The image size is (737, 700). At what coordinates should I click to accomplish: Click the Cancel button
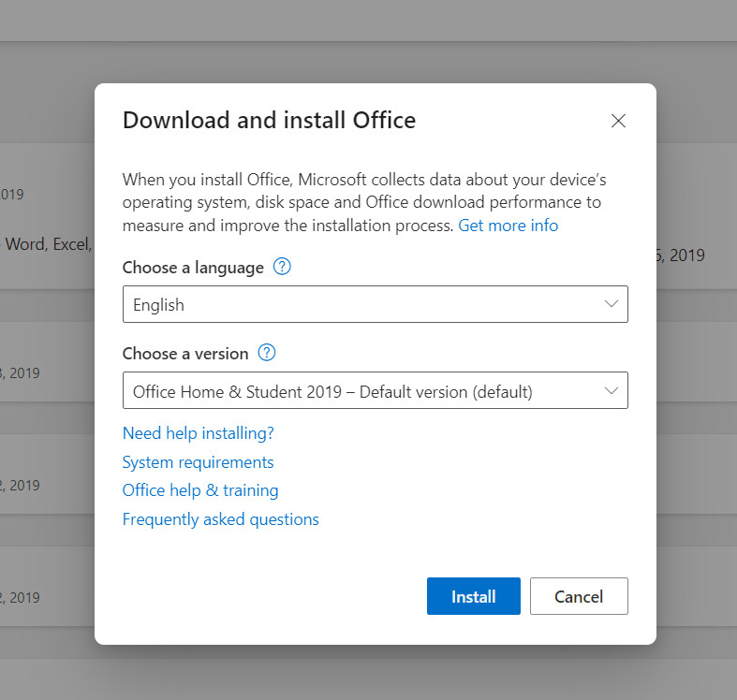pos(579,596)
